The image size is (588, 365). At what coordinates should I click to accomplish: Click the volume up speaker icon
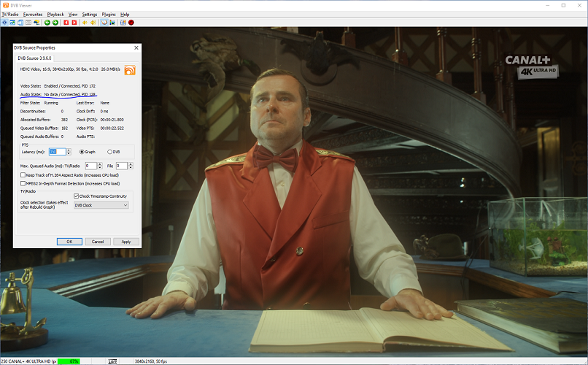pyautogui.click(x=93, y=23)
